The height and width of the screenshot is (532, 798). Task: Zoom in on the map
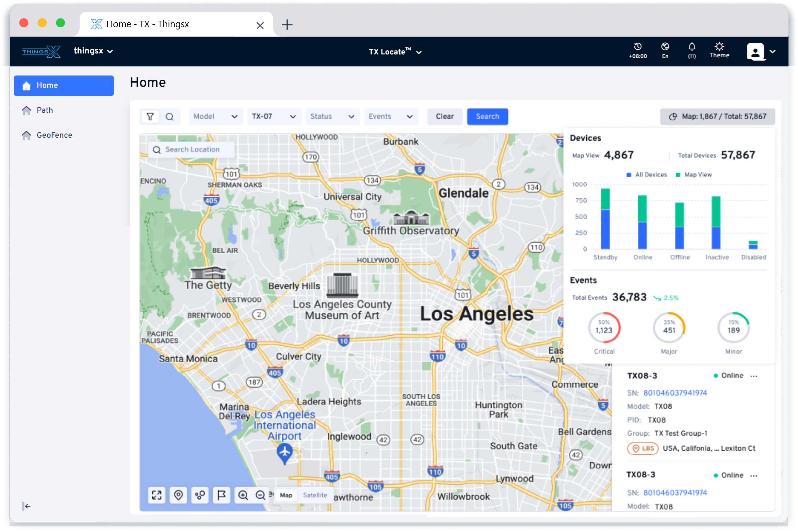pyautogui.click(x=243, y=495)
